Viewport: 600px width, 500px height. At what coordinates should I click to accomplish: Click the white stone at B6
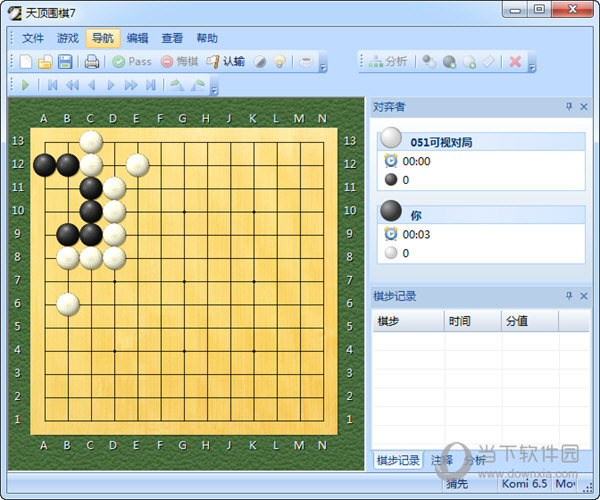pyautogui.click(x=68, y=305)
